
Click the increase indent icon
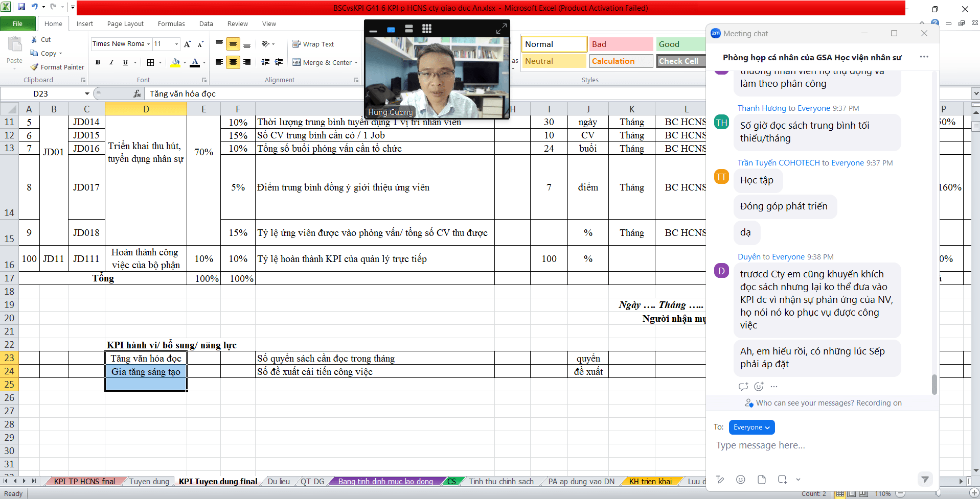click(x=279, y=62)
